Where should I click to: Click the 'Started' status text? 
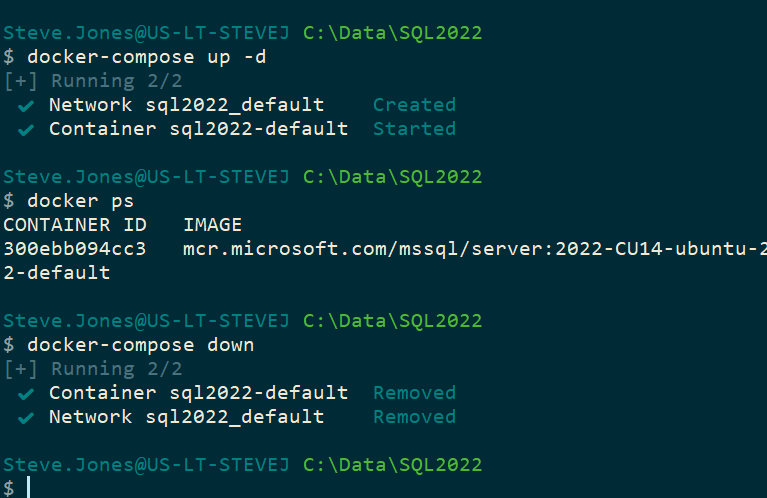(414, 129)
